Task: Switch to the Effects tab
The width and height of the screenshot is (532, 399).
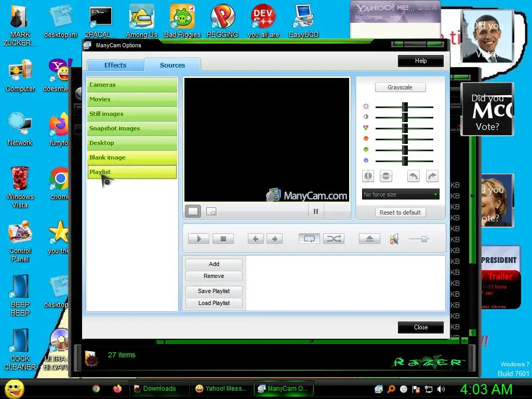Action: [x=115, y=65]
